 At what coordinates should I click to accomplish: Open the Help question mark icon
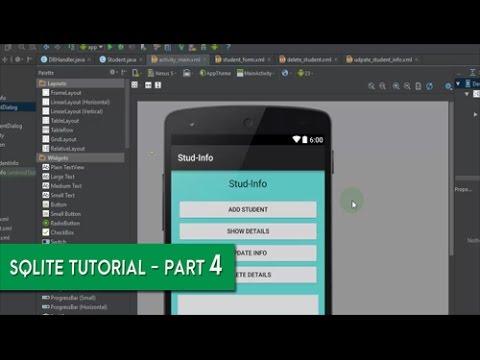tap(228, 47)
